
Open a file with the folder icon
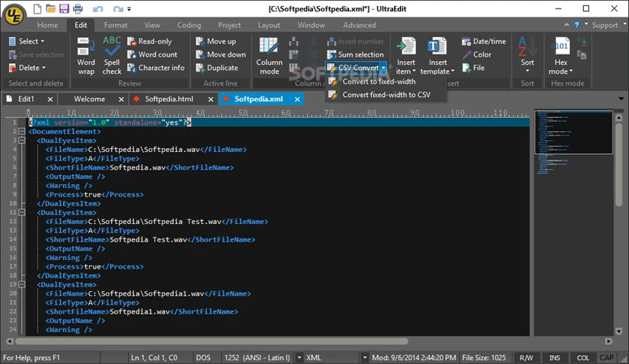click(50, 8)
